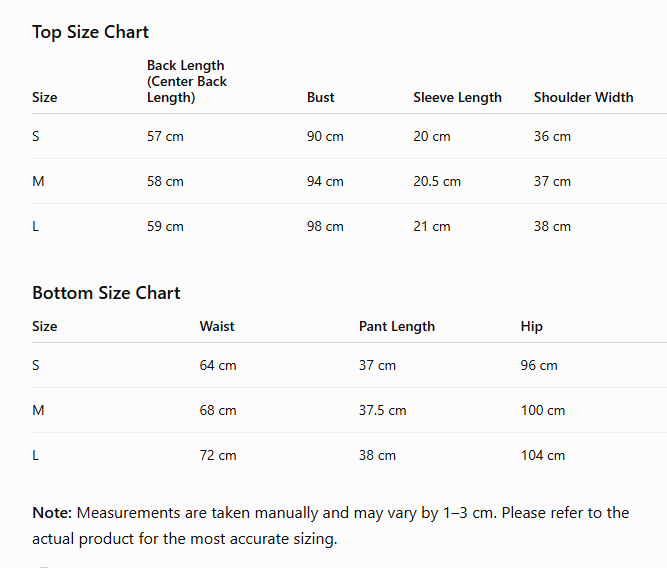Select the 38 cm shoulder width cell
This screenshot has height=568, width=667.
pos(552,226)
